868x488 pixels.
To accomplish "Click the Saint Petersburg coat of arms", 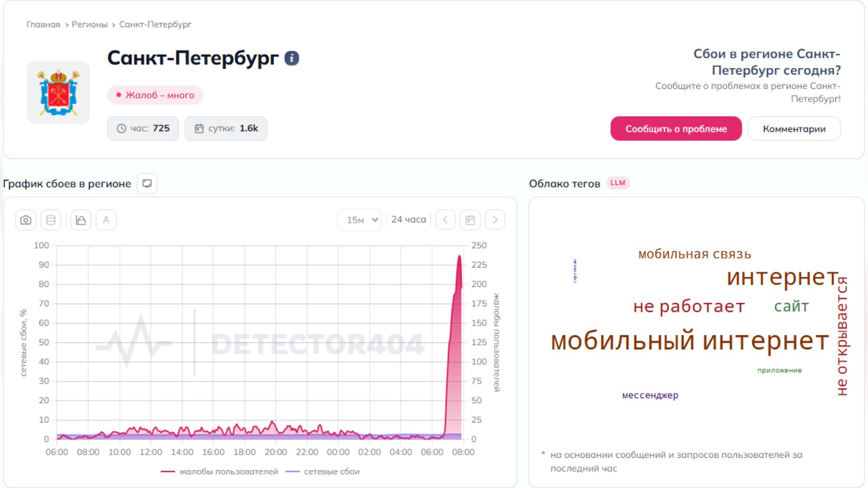I will tap(58, 93).
